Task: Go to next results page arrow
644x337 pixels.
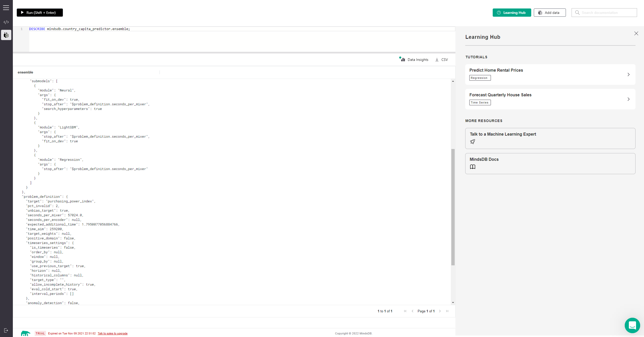Action: pyautogui.click(x=440, y=311)
